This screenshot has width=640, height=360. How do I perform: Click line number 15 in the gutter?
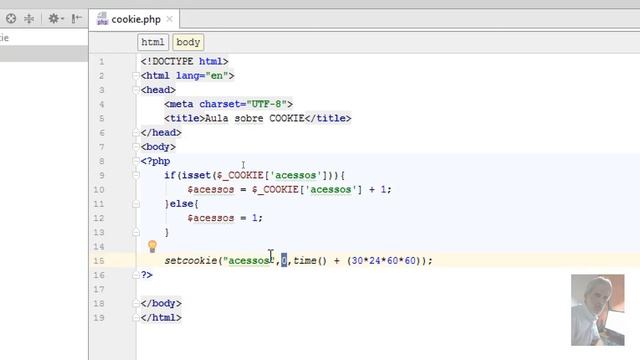pyautogui.click(x=99, y=261)
